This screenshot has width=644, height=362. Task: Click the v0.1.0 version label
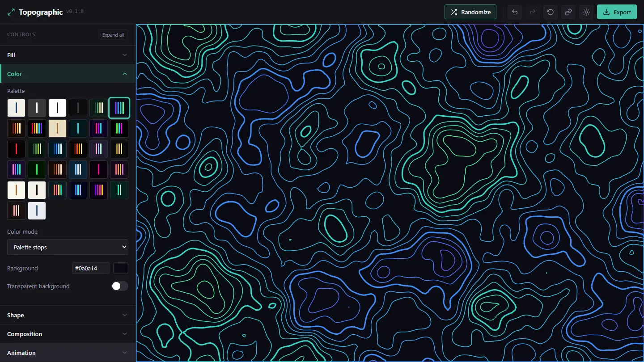tap(75, 12)
